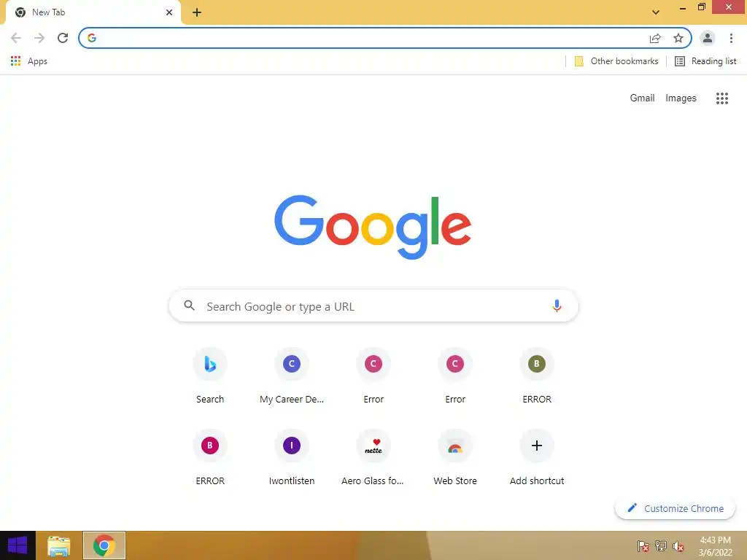Open the Web Store shortcut
The height and width of the screenshot is (560, 747).
tap(455, 458)
